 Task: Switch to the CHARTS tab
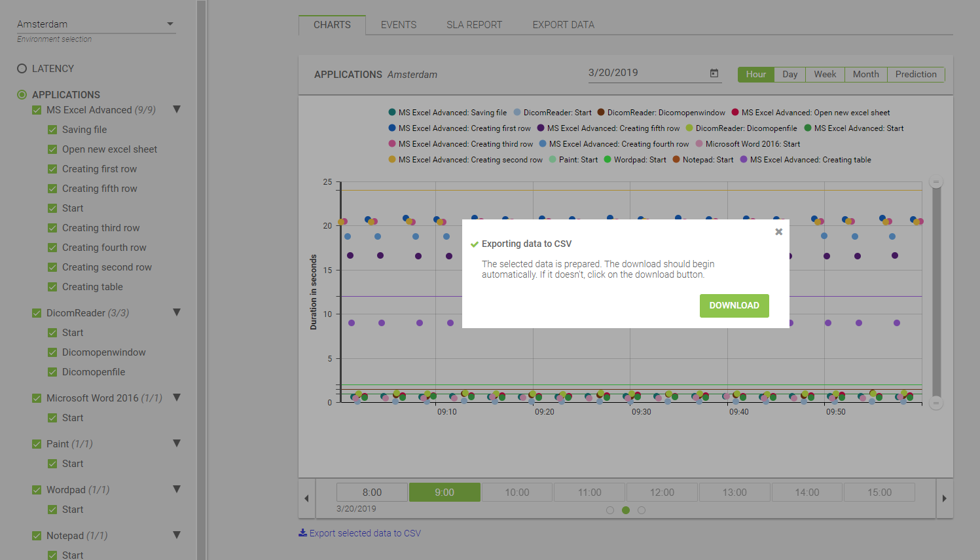332,25
